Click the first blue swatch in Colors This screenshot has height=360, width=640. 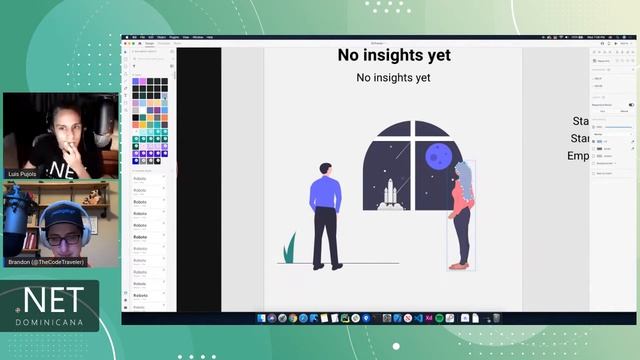pos(136,81)
